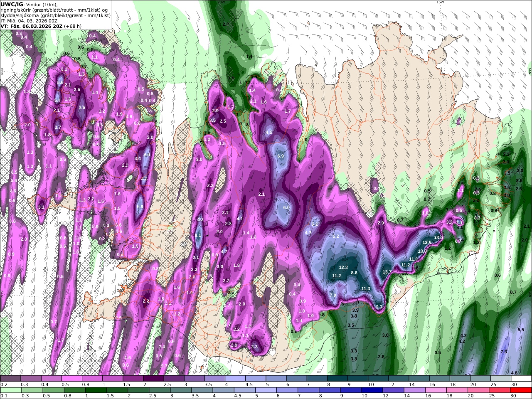The image size is (532, 399).
Task: Select the 4.7 value label
Action: (x=224, y=251)
